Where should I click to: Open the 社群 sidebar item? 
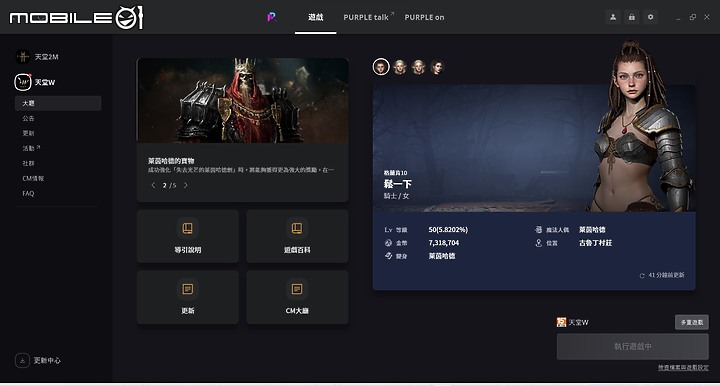click(28, 163)
